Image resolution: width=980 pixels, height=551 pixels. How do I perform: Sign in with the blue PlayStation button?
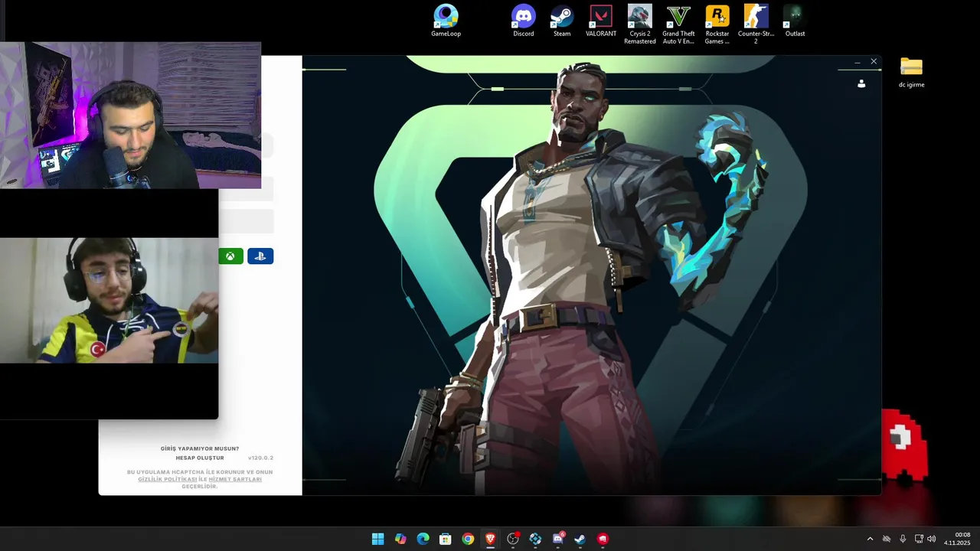coord(260,256)
